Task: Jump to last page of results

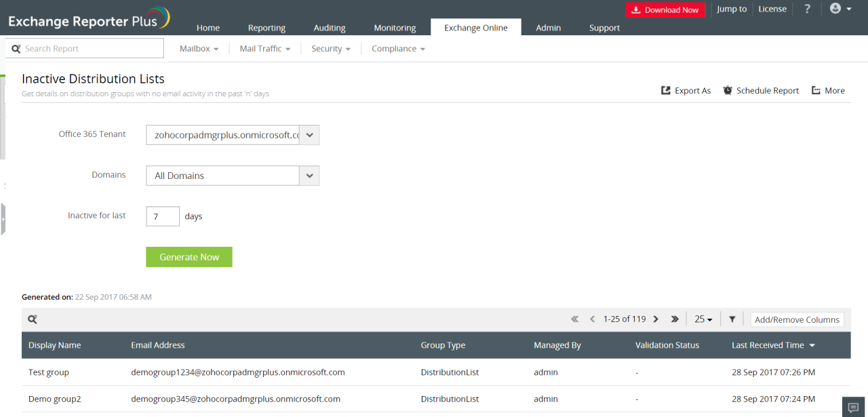Action: point(675,319)
